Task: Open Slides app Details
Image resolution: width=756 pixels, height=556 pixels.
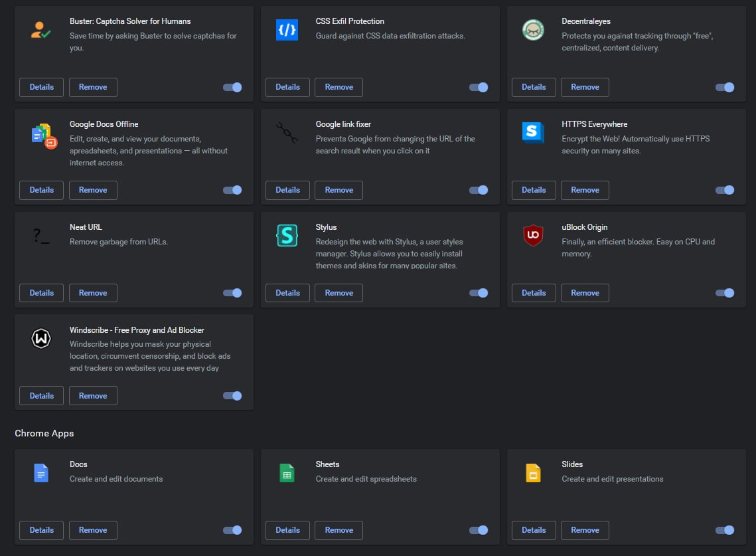Action: [x=534, y=530]
